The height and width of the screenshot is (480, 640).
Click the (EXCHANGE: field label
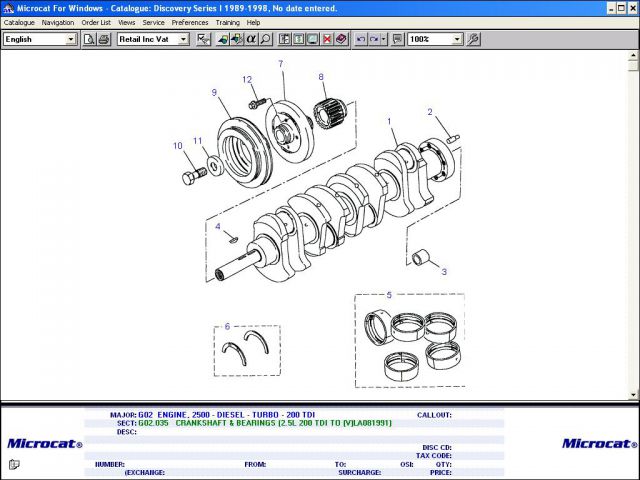coord(144,473)
